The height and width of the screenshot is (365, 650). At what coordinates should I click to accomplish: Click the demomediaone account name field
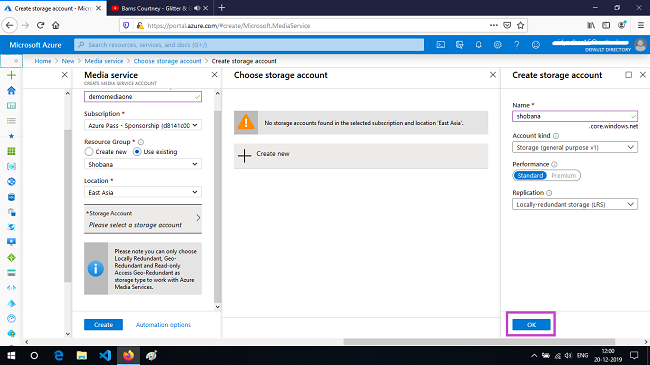[x=143, y=97]
